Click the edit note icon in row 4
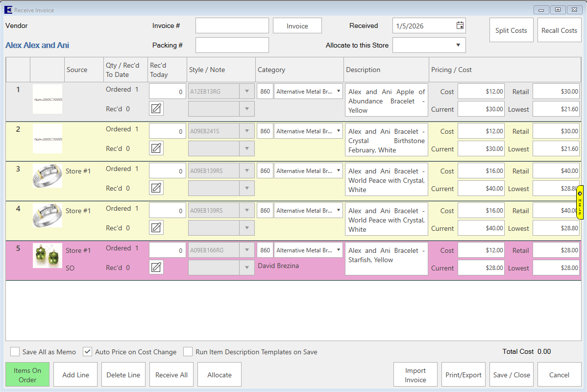 click(156, 227)
